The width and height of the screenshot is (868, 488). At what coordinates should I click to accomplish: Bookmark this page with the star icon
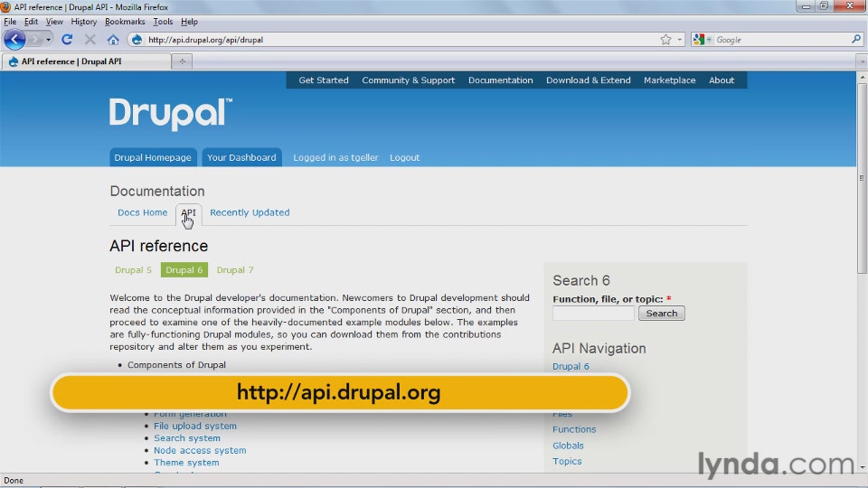point(665,40)
